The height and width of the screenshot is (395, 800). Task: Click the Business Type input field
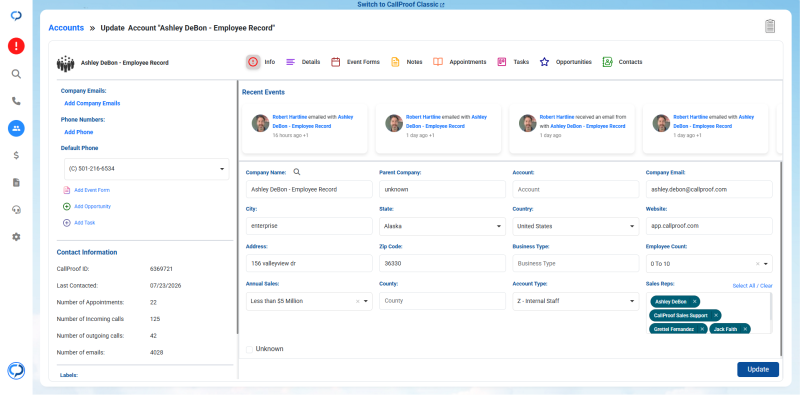coord(576,263)
